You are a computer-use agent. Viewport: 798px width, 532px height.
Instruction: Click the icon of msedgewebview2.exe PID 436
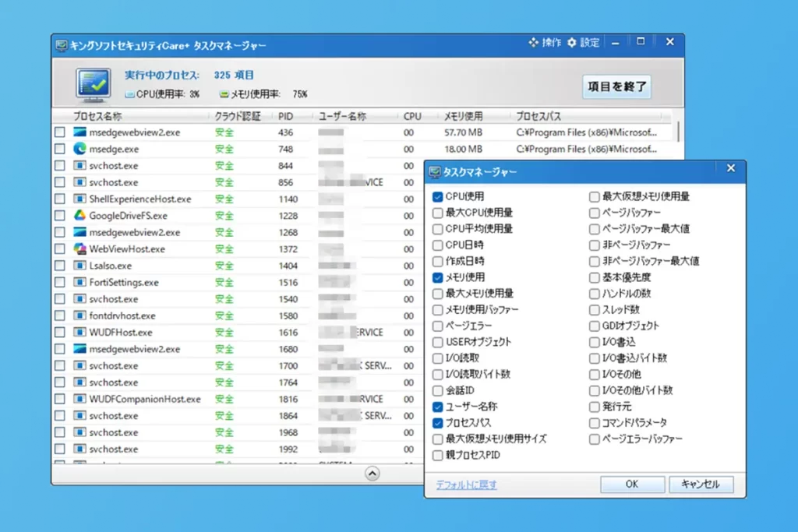pyautogui.click(x=80, y=132)
